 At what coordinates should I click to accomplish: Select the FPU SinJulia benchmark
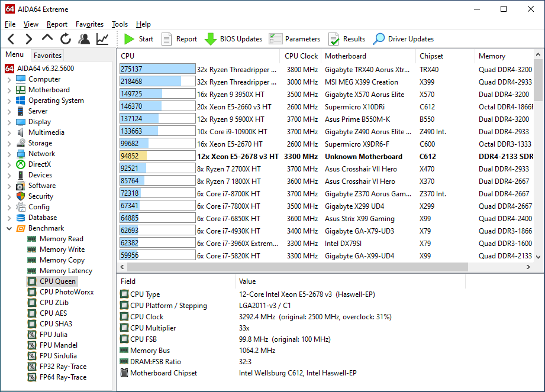pyautogui.click(x=58, y=356)
